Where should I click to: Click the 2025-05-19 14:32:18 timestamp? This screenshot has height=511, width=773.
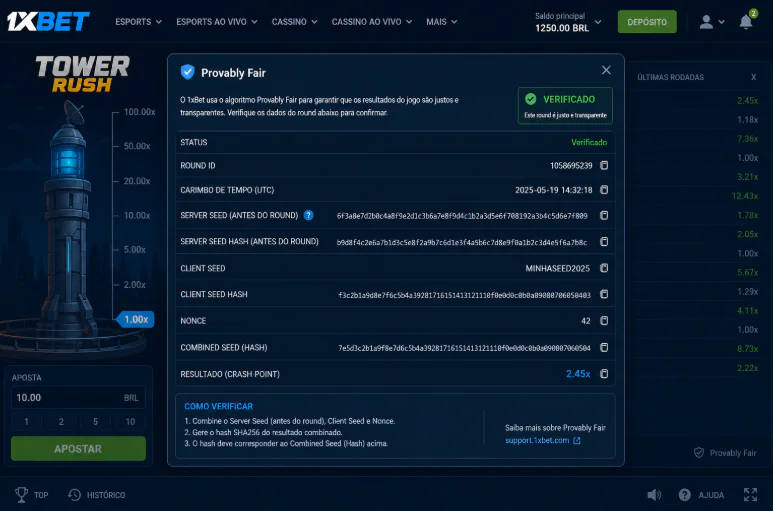coord(554,190)
